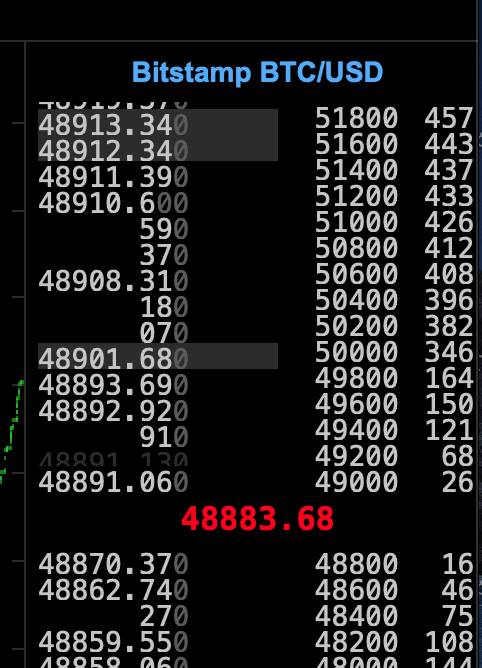Click the Bitstamp BTC/USD title
Image resolution: width=482 pixels, height=668 pixels.
click(x=257, y=72)
